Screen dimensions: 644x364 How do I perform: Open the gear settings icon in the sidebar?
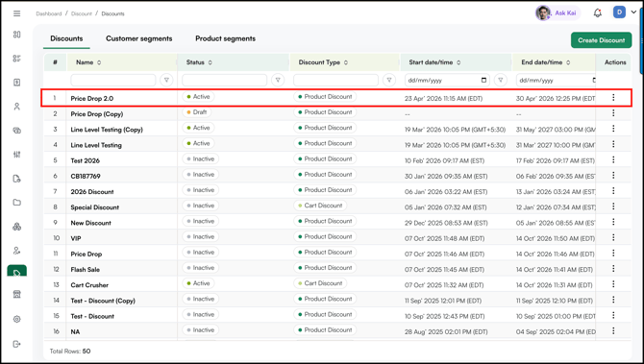click(17, 319)
